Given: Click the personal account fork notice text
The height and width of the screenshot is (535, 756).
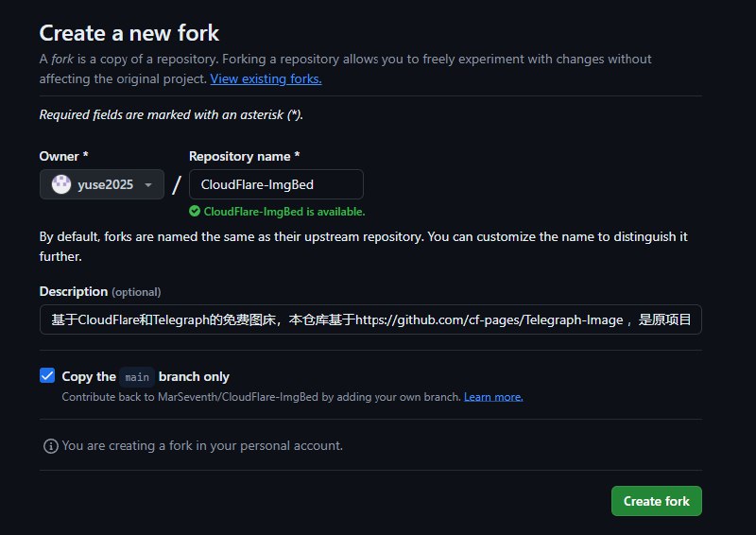Looking at the screenshot, I should [202, 445].
